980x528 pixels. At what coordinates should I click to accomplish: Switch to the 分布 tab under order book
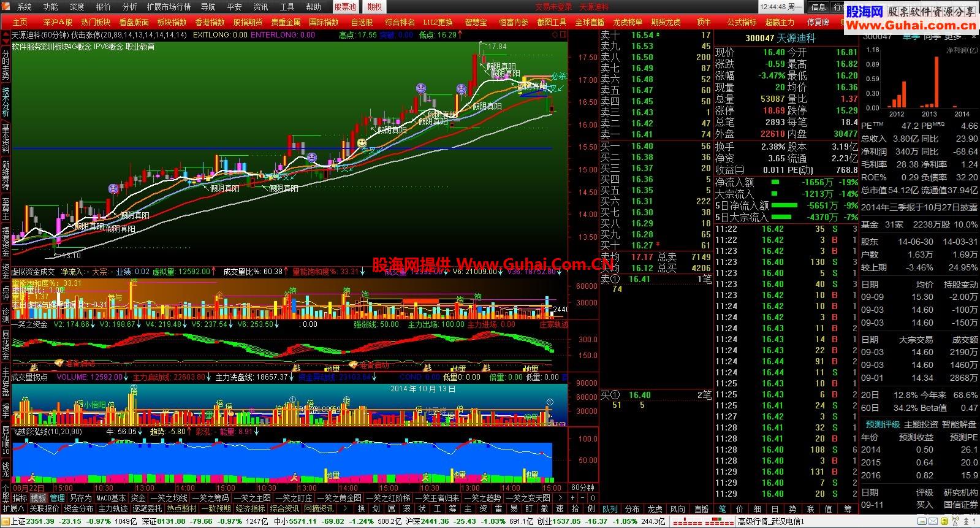coord(632,509)
